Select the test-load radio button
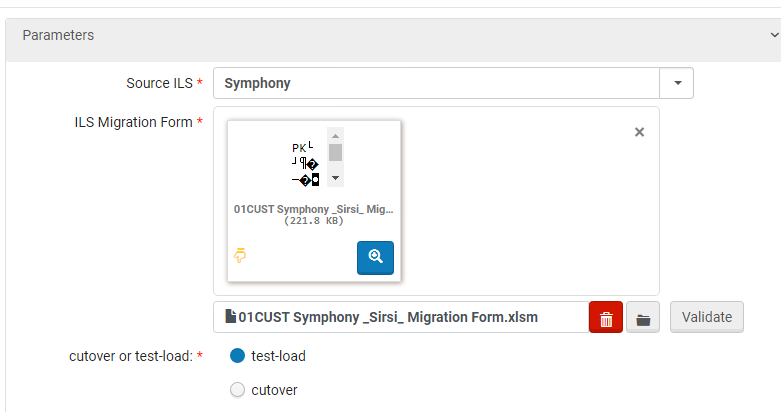 (x=237, y=356)
